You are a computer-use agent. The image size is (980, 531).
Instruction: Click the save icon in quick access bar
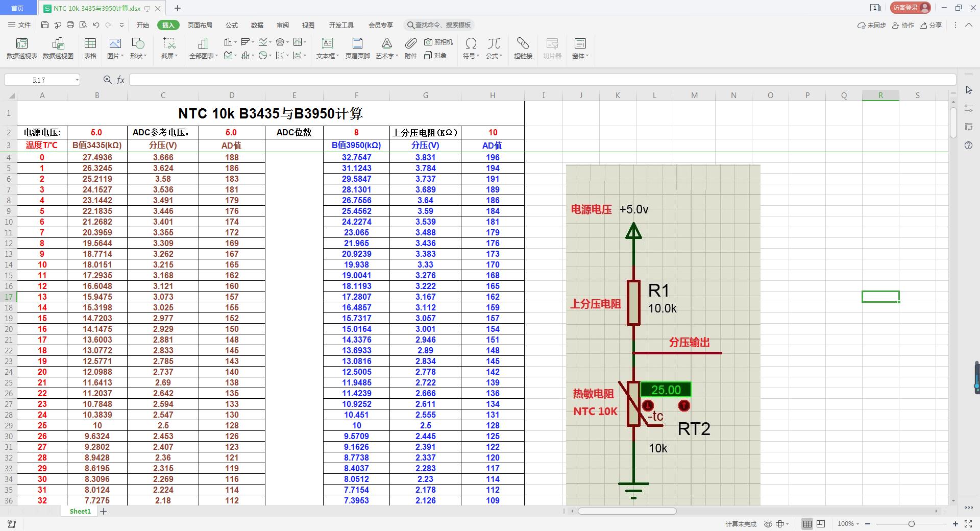point(45,25)
